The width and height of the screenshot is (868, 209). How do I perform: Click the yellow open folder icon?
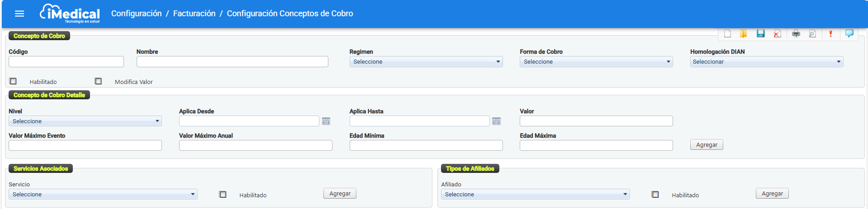click(743, 34)
